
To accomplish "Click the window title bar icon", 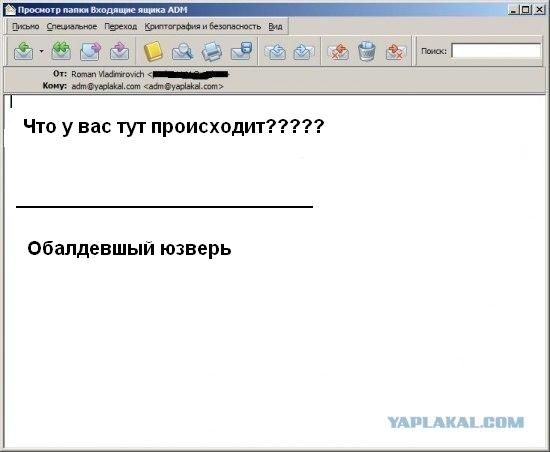I will (x=11, y=9).
